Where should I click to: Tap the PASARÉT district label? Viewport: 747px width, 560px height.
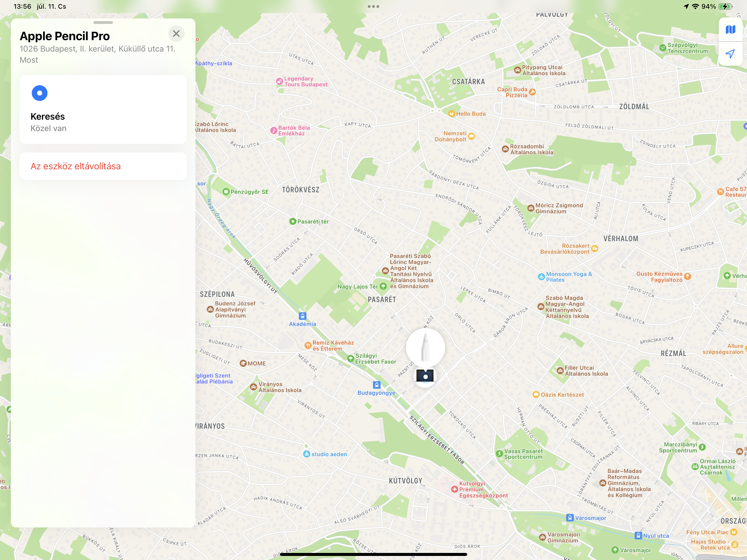click(382, 300)
